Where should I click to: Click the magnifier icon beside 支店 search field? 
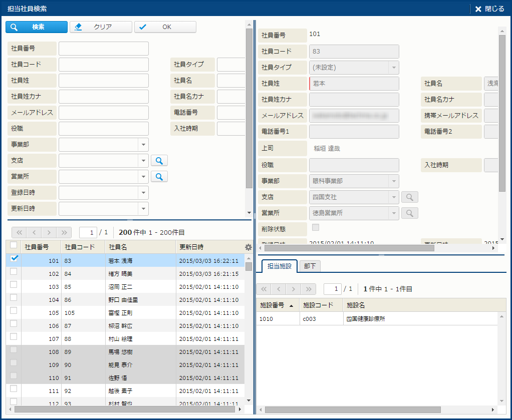pyautogui.click(x=159, y=161)
